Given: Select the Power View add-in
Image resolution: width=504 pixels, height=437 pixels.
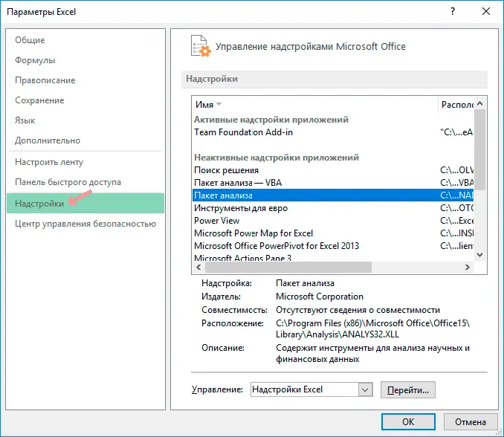Looking at the screenshot, I should 333,221.
